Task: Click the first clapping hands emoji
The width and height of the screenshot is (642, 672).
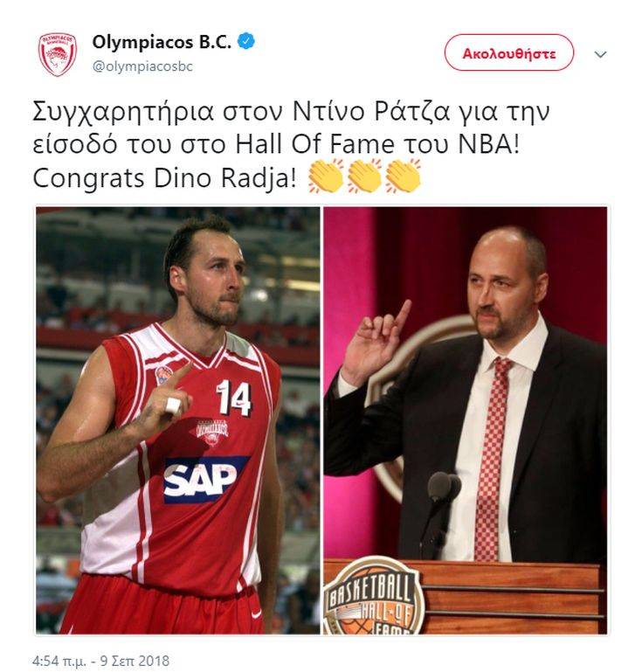Action: tap(327, 177)
